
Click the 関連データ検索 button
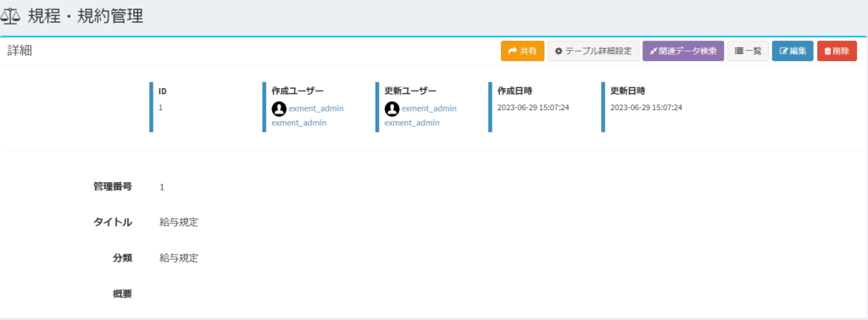tap(683, 51)
